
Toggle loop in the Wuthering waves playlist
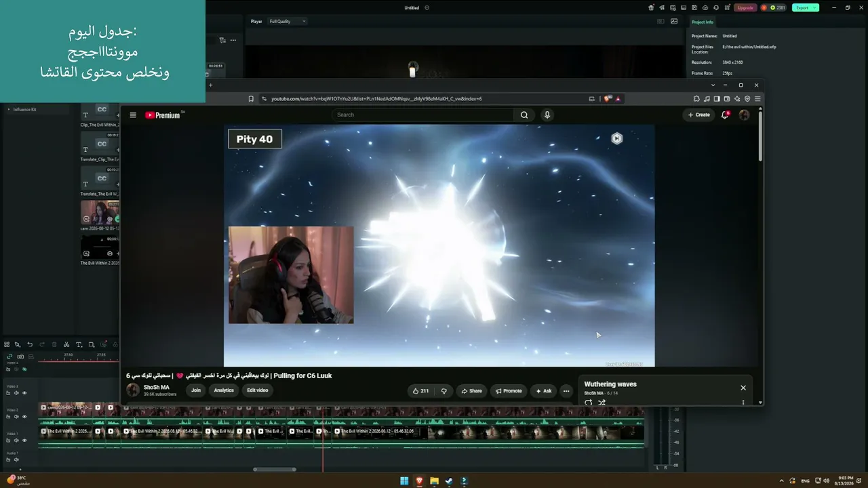pyautogui.click(x=589, y=403)
